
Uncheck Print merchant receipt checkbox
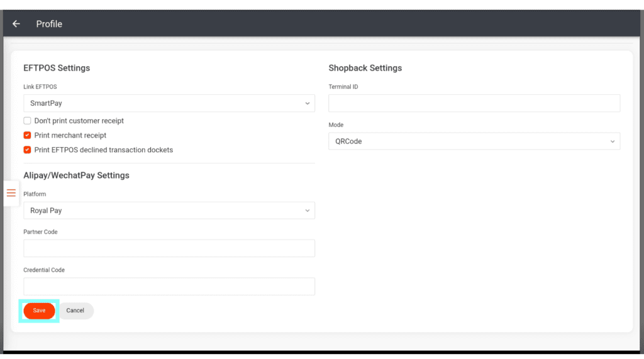(27, 135)
